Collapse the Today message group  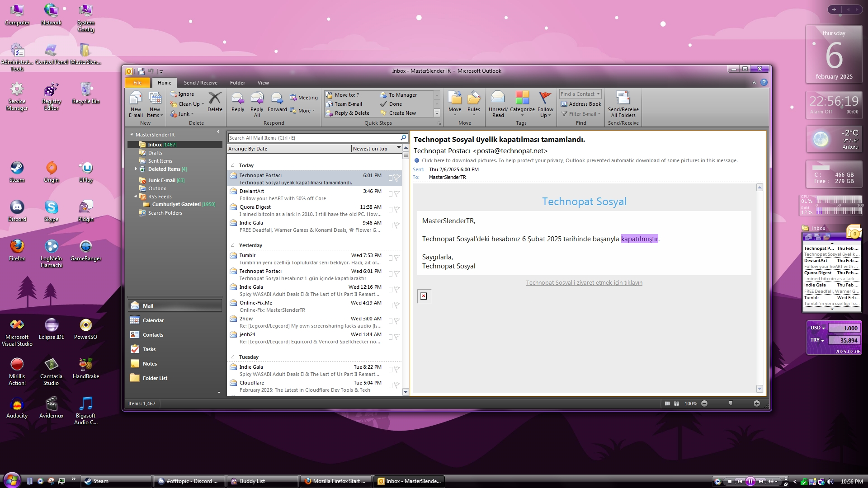[233, 165]
